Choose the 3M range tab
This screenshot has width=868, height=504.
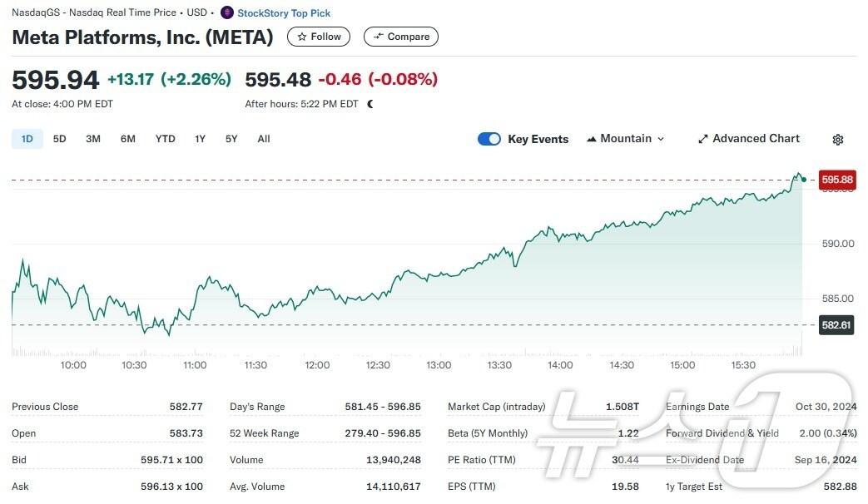[93, 139]
